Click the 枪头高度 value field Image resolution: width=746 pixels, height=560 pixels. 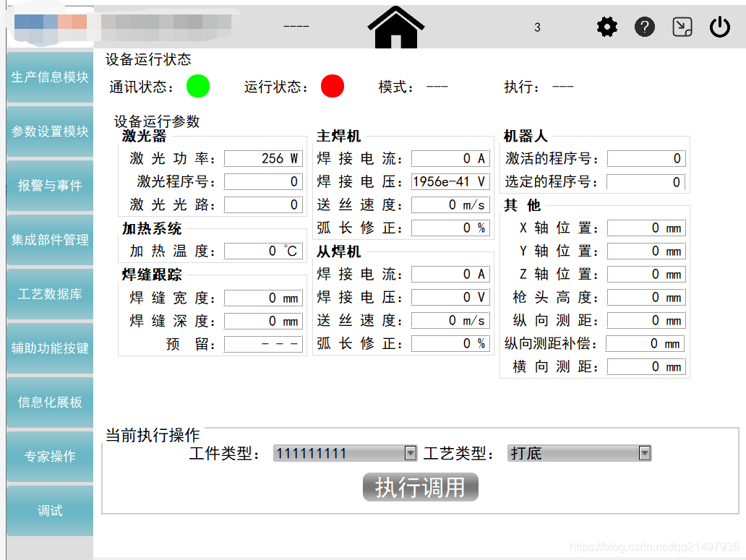coord(646,298)
